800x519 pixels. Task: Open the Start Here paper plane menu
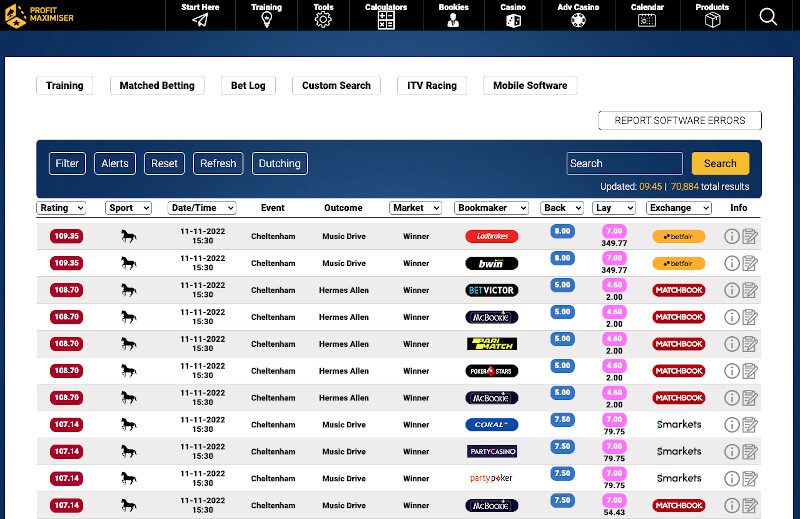tap(200, 15)
